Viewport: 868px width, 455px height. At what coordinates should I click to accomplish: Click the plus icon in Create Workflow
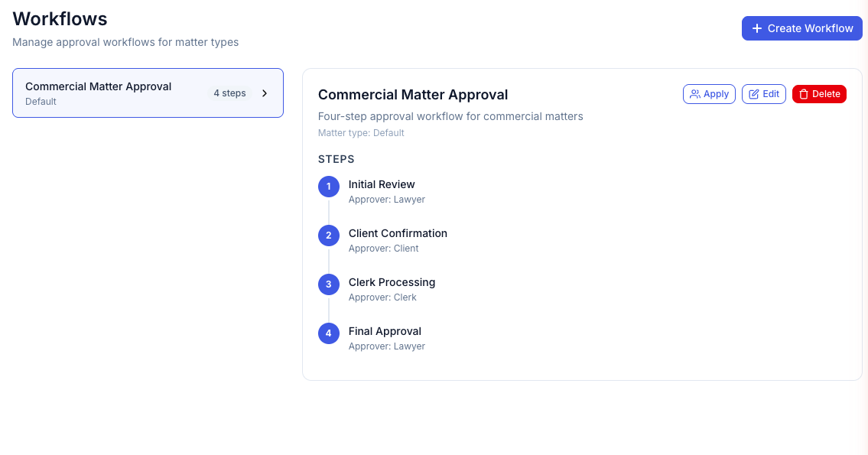click(x=756, y=28)
